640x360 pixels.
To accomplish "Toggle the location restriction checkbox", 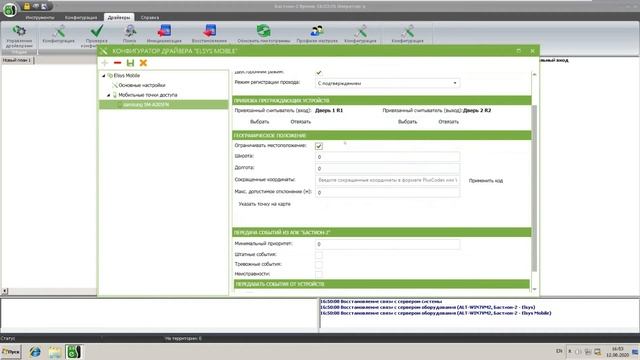I will [x=319, y=146].
